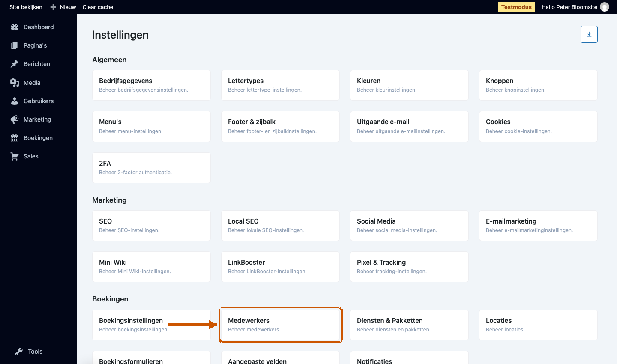Open Dashboard in the sidebar

(x=39, y=27)
